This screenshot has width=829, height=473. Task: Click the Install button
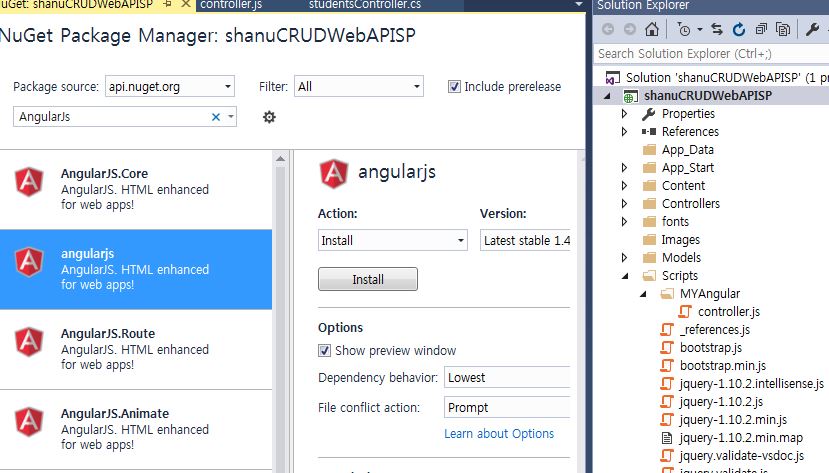[368, 279]
